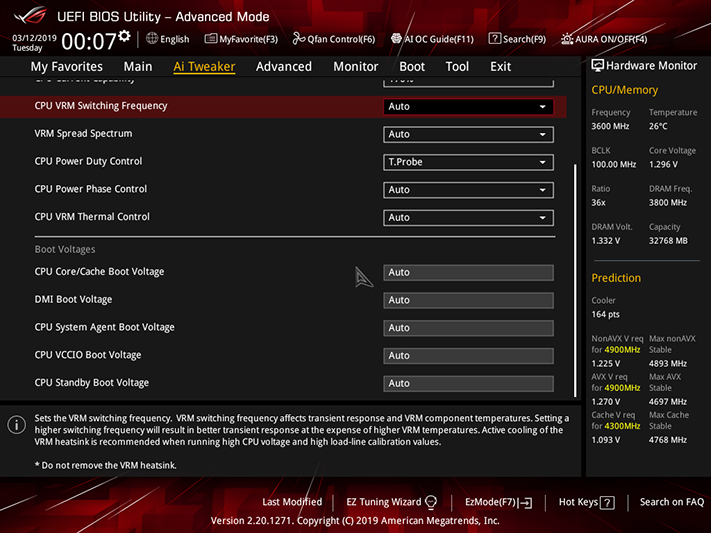Switch to My Favorites tab
Screen dimensions: 711x533
(67, 67)
